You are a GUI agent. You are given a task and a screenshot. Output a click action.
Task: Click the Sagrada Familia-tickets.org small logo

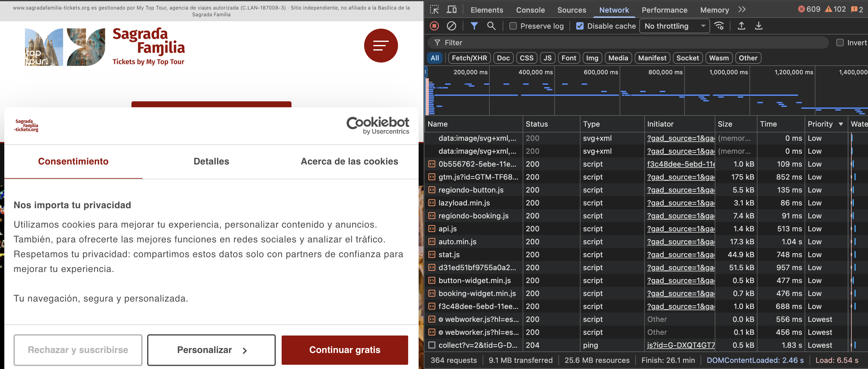tap(26, 125)
